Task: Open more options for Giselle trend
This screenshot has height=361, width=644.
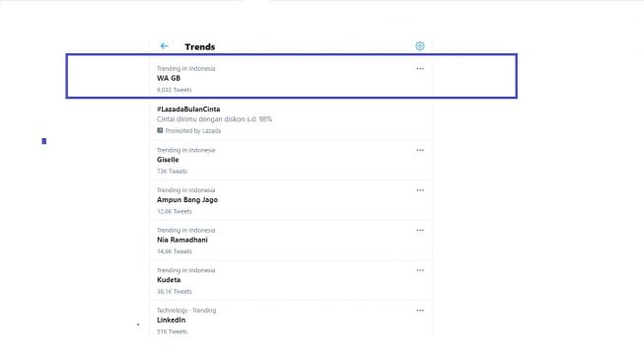Action: 420,150
